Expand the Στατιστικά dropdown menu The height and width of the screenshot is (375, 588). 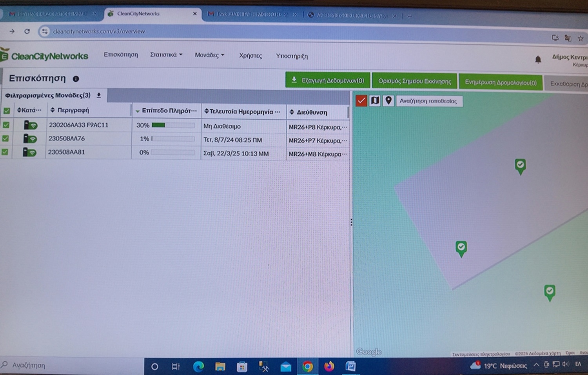(166, 55)
